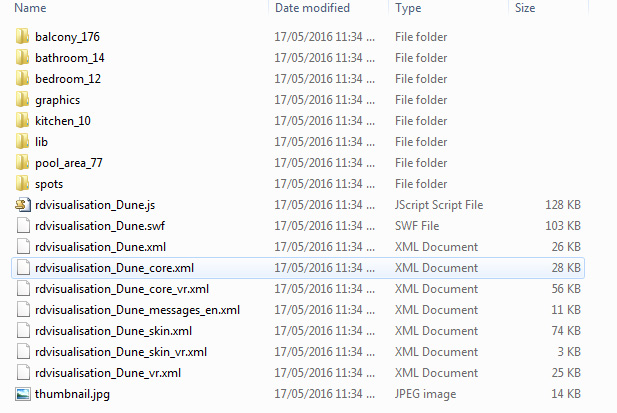Click the rdvisualisation_Dune_skin.xml file icon
The width and height of the screenshot is (617, 413).
pos(23,331)
